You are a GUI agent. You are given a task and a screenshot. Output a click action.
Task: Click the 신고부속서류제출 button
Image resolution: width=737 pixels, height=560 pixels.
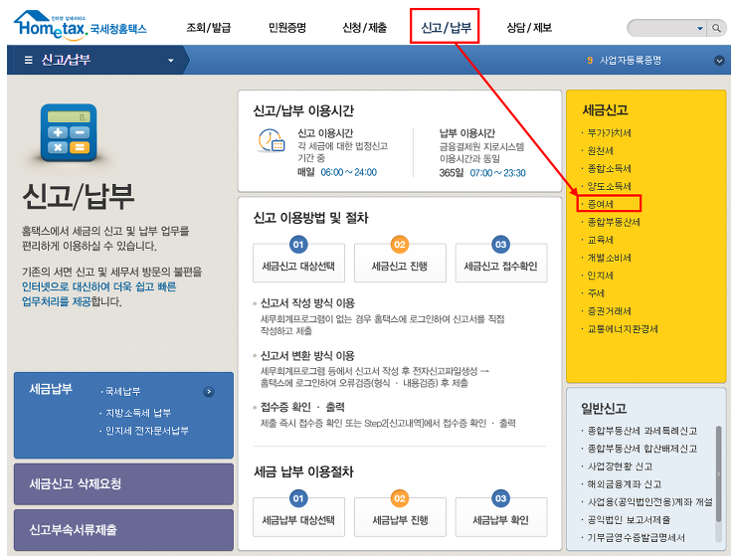click(123, 530)
